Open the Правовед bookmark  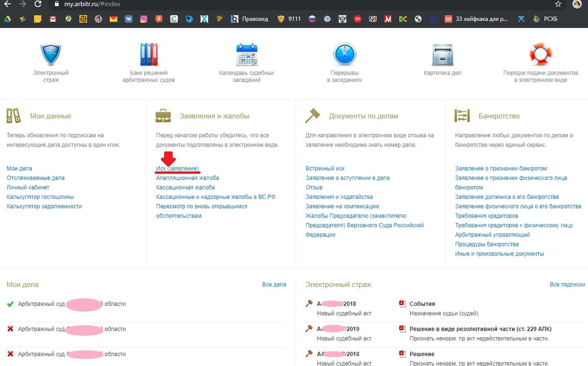pos(250,19)
